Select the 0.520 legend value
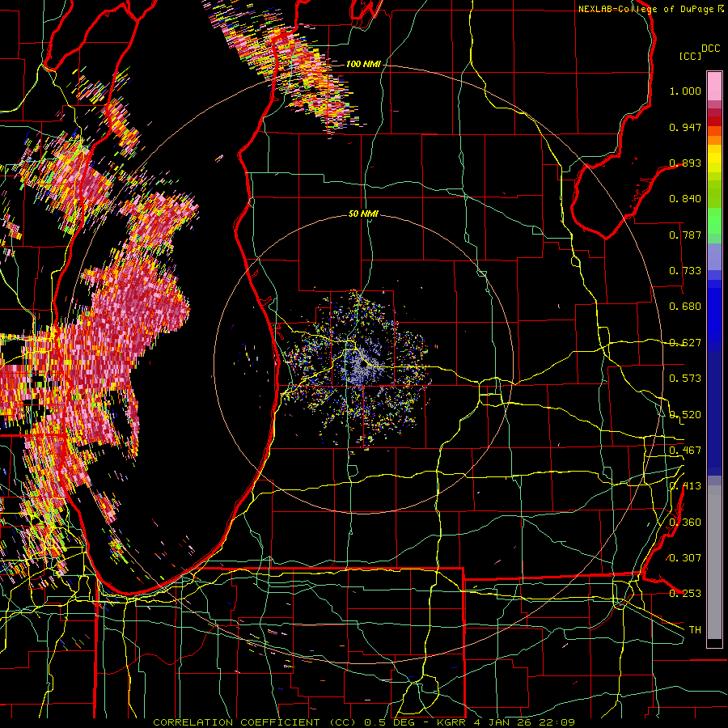 [x=685, y=415]
